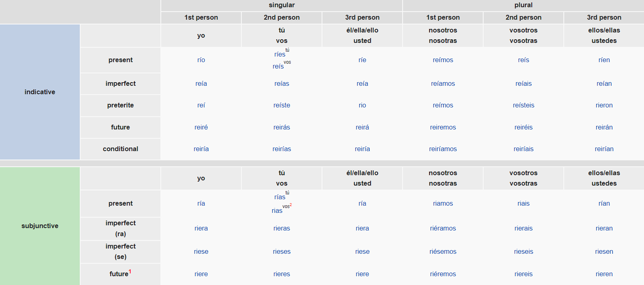Open the subjunctive vos form 'rias'
Viewport: 644px width, 285px height.
277,211
